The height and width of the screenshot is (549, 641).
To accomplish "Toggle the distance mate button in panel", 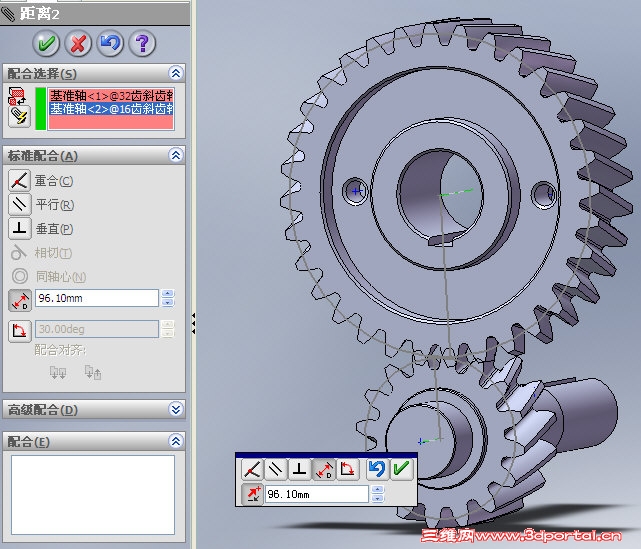I will 20,300.
